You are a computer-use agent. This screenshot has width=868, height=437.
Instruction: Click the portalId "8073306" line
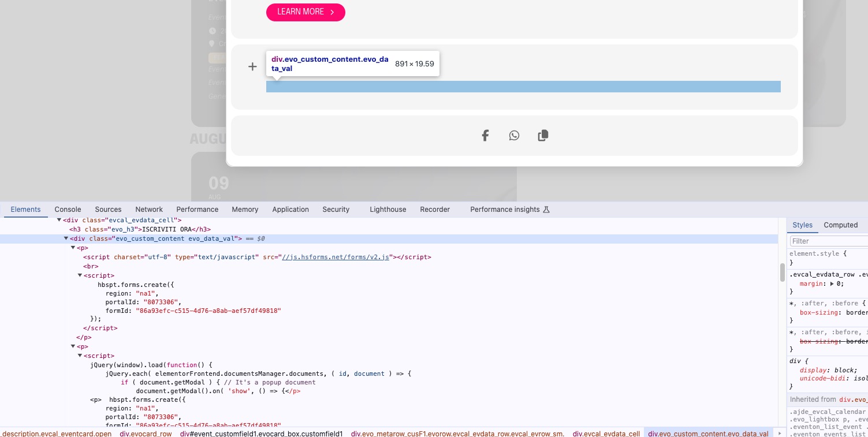[x=143, y=302]
